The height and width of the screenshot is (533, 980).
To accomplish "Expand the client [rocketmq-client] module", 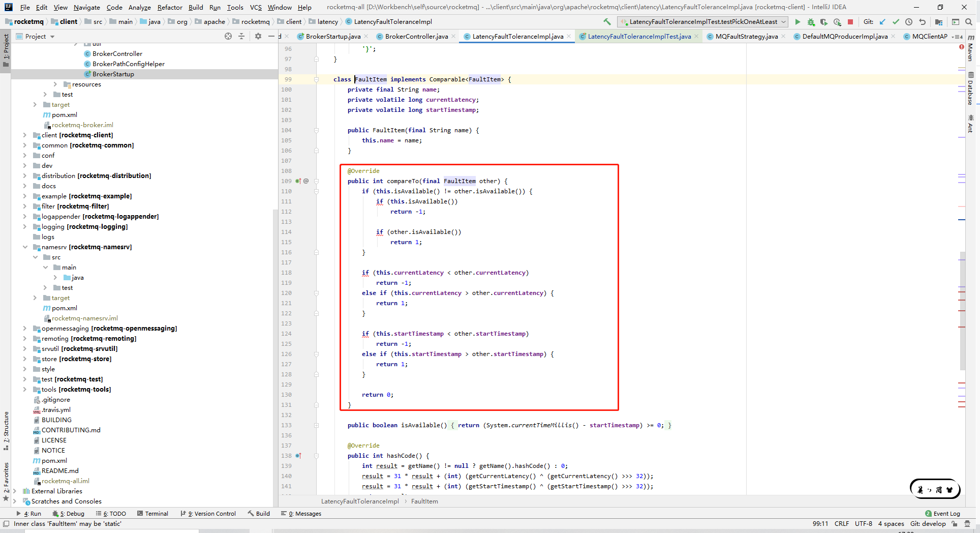I will click(x=24, y=135).
